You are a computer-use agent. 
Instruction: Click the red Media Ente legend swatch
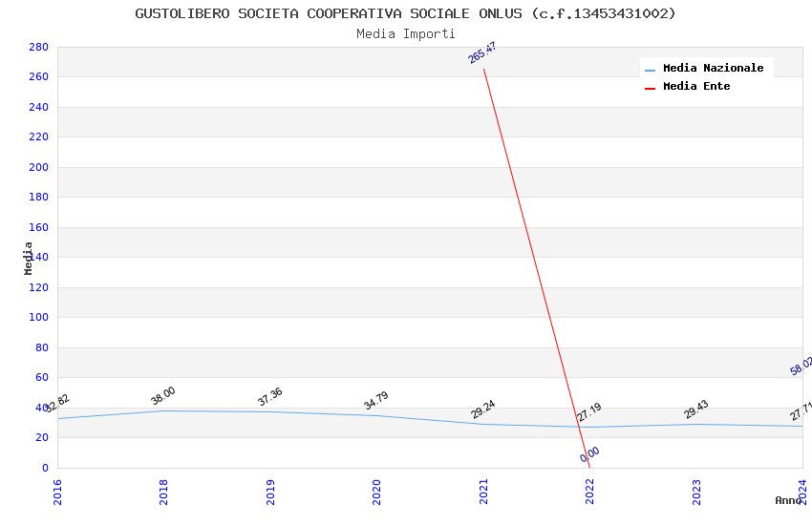650,89
